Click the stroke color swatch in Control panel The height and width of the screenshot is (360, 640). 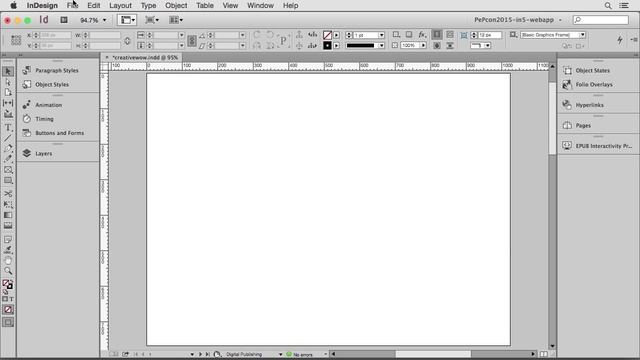[x=327, y=46]
